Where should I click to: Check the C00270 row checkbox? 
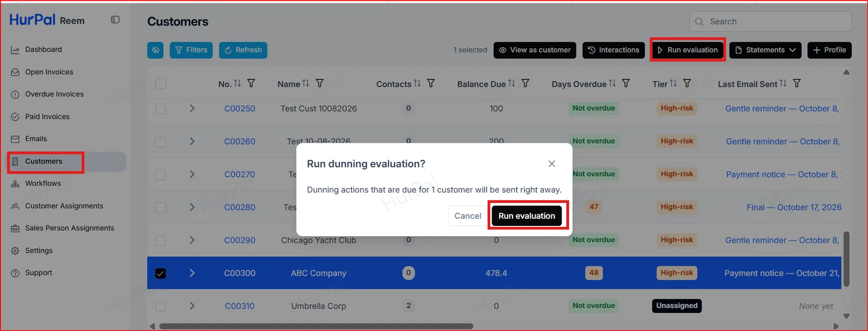161,174
